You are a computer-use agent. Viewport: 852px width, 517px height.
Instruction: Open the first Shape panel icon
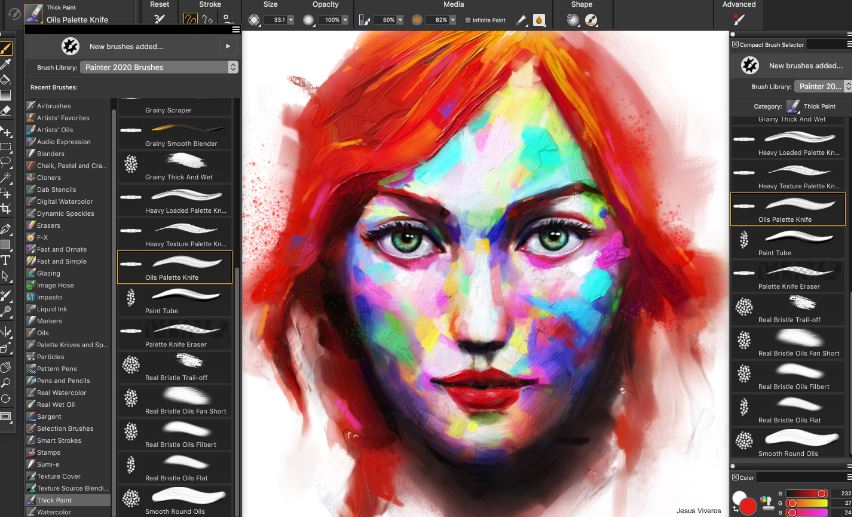pyautogui.click(x=573, y=20)
